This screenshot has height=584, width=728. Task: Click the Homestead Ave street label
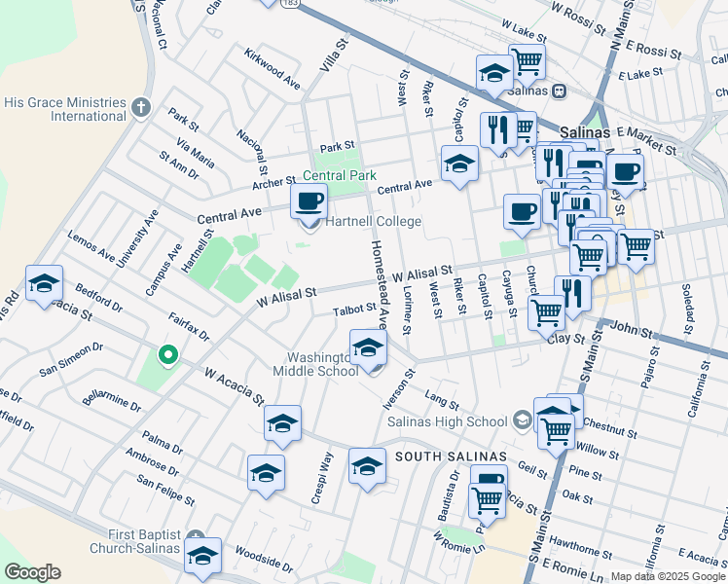click(379, 285)
